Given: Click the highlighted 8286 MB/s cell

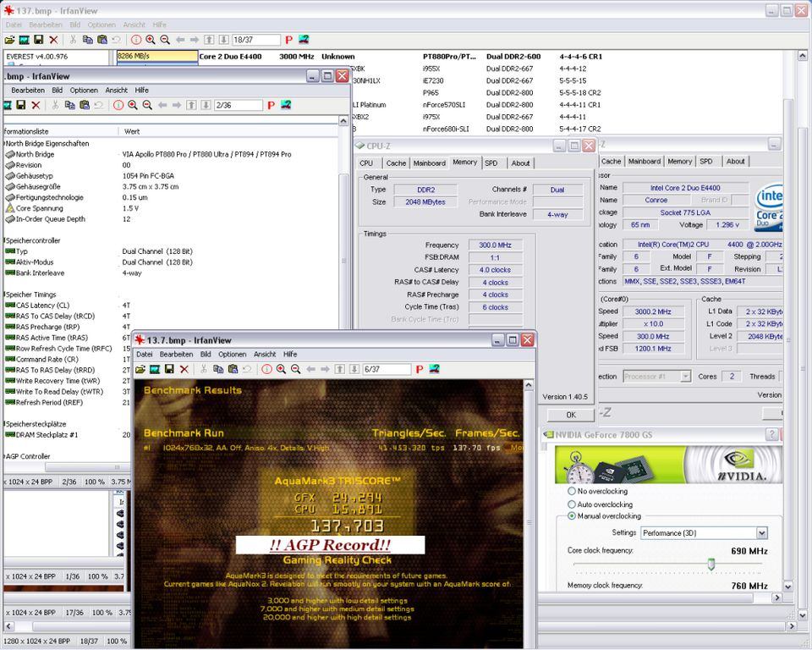Looking at the screenshot, I should (x=157, y=56).
